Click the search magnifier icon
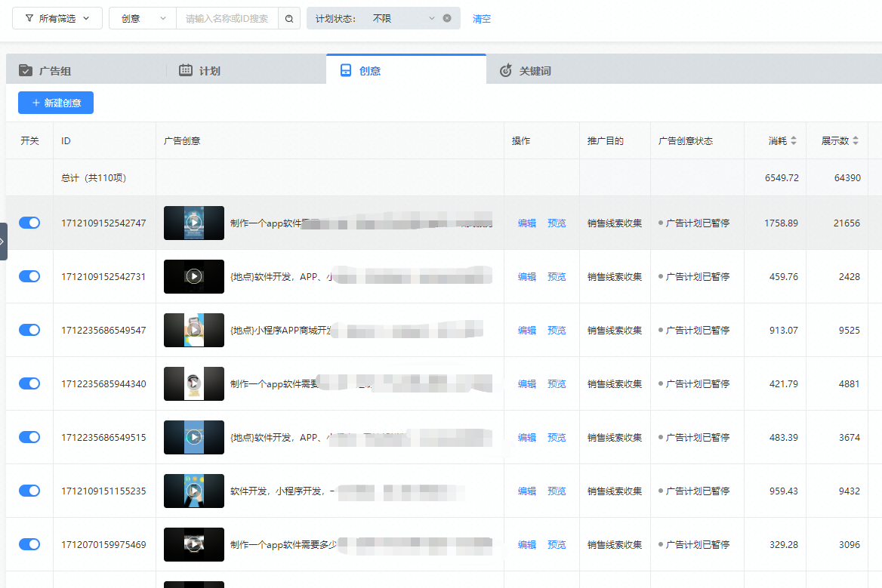Viewport: 882px width, 588px height. pos(289,19)
